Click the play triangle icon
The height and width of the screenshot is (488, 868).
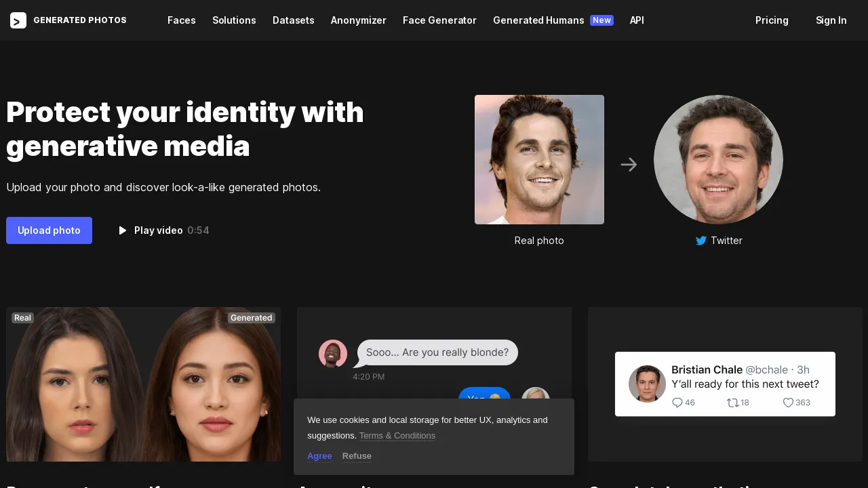coord(123,230)
